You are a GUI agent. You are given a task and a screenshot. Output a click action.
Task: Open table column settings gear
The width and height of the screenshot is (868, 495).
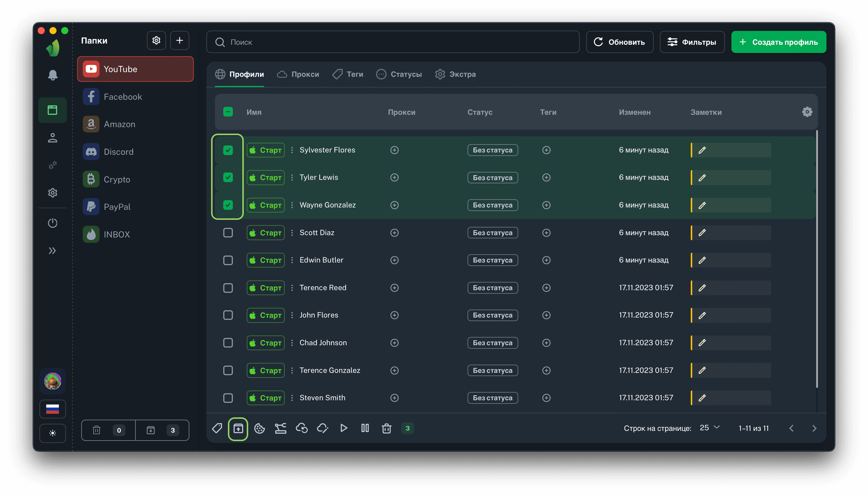(x=807, y=112)
